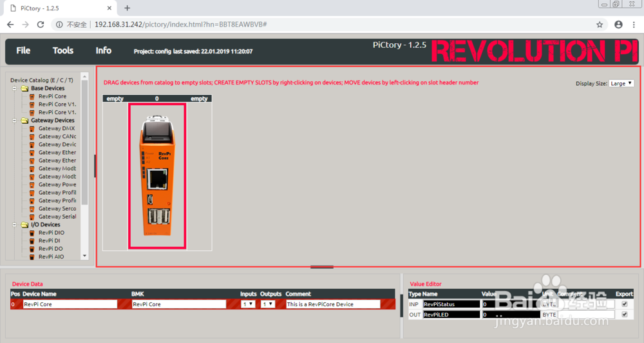Click the RevPi Core device icon in catalog
Image resolution: width=644 pixels, height=343 pixels.
(x=32, y=97)
